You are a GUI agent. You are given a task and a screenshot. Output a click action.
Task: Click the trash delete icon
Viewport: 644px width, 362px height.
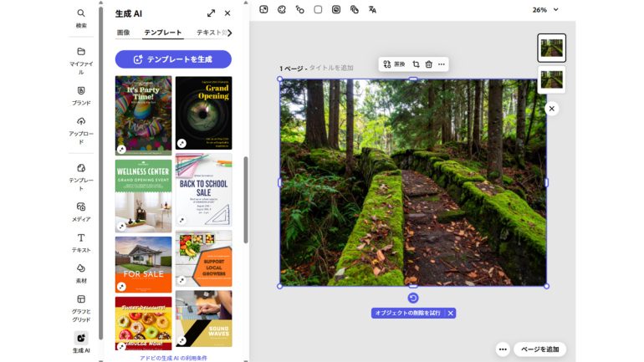[429, 64]
